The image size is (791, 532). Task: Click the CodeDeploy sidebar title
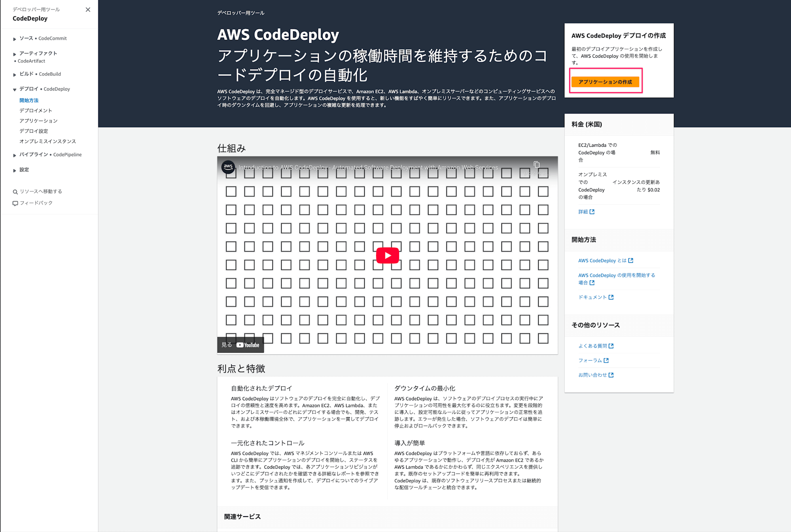click(x=30, y=19)
